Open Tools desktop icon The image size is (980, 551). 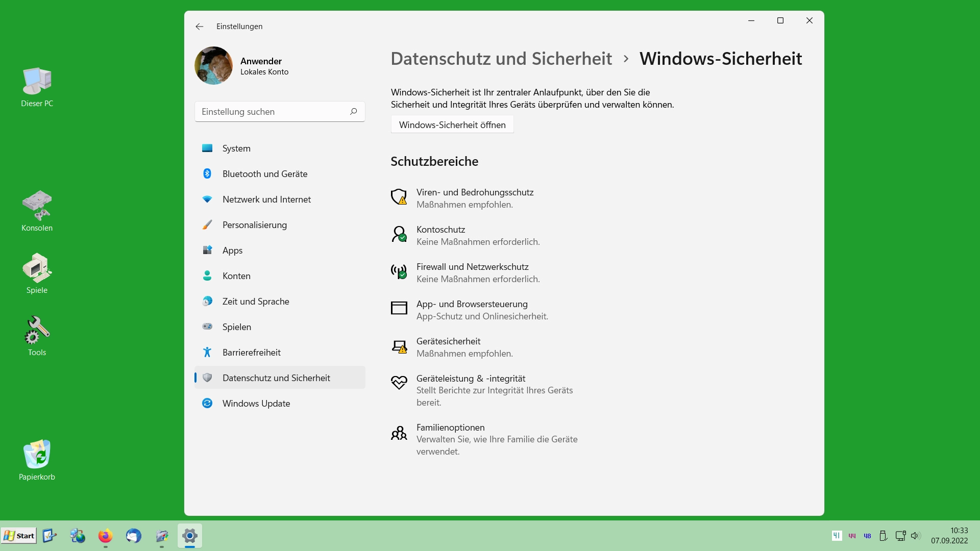click(x=37, y=336)
